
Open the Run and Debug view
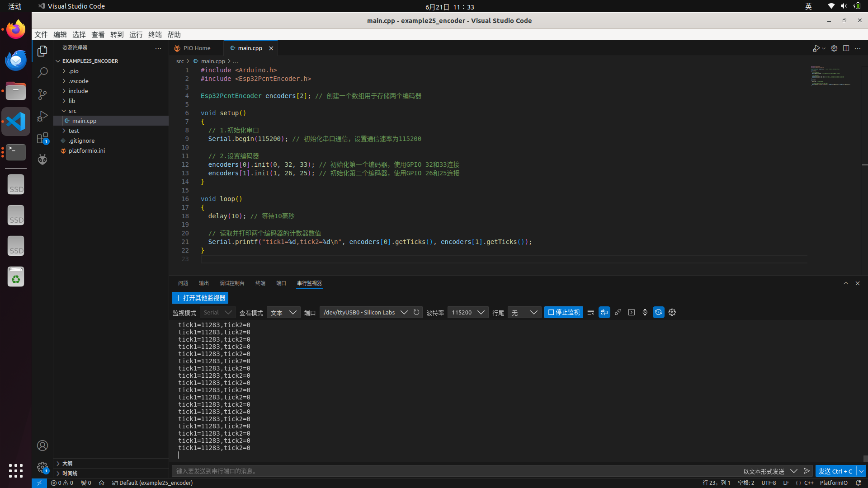tap(42, 116)
